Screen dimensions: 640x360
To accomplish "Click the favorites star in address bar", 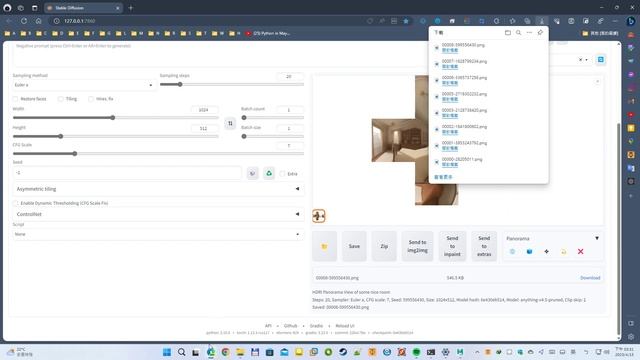I will (x=406, y=21).
